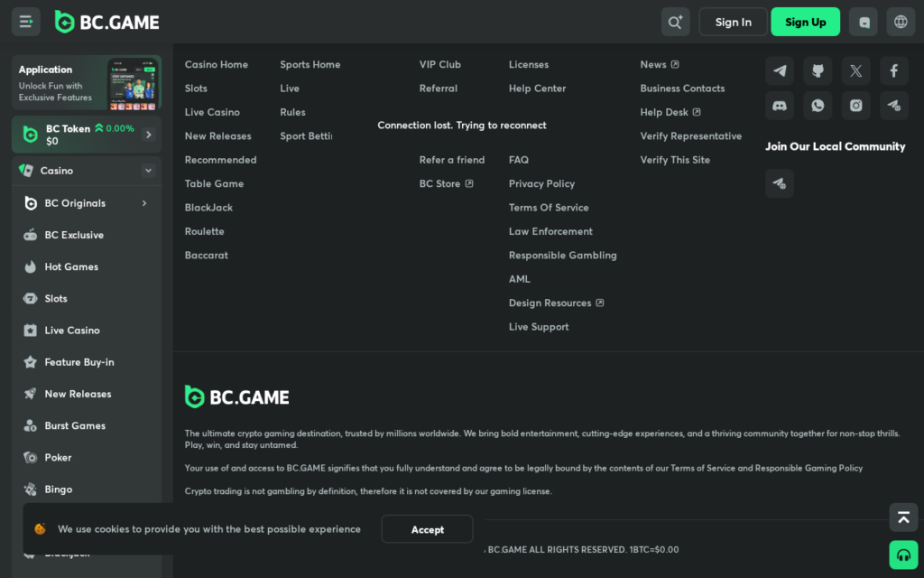Open Live Support footer link
The width and height of the screenshot is (924, 578).
(x=539, y=327)
